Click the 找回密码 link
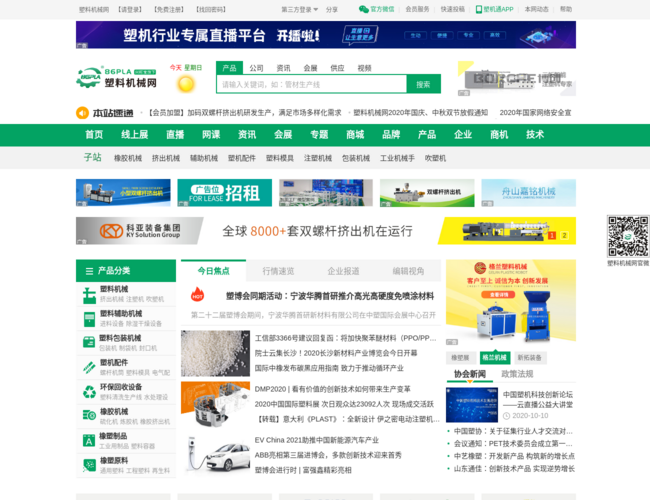 [211, 9]
